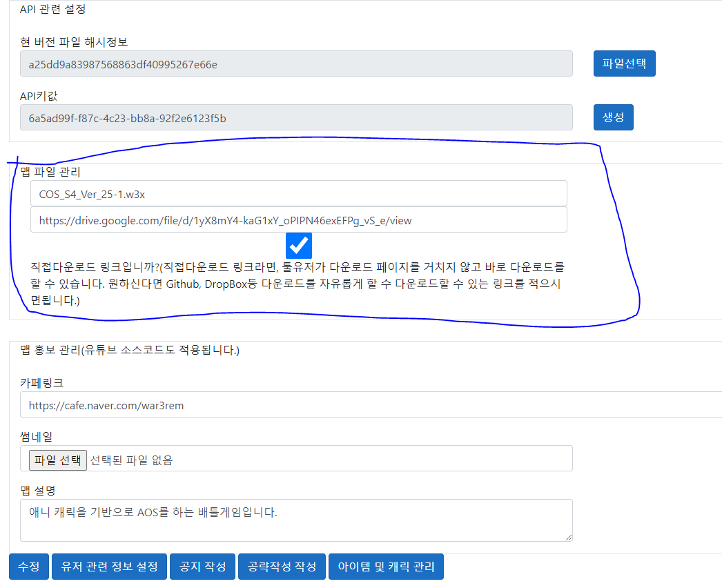Click the 공지 작성 button

tap(203, 567)
